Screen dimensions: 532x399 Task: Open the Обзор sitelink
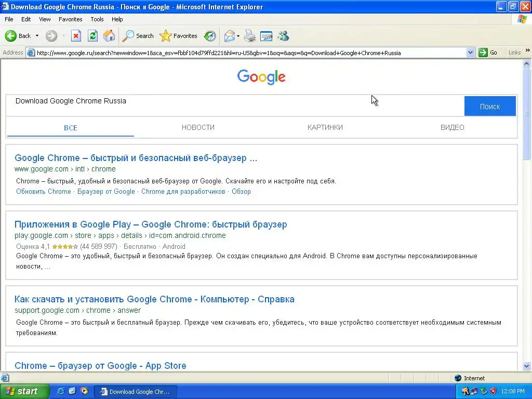241,191
